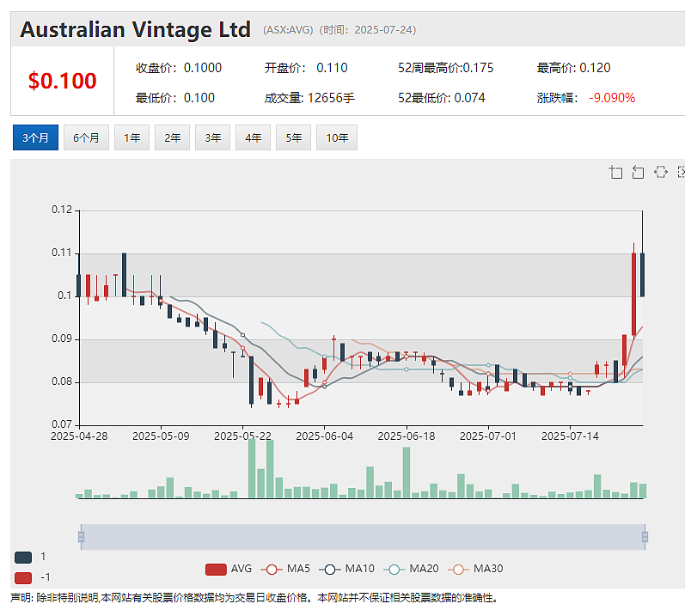Switch chart to 10年 range
Image resolution: width=697 pixels, height=616 pixels.
(337, 137)
